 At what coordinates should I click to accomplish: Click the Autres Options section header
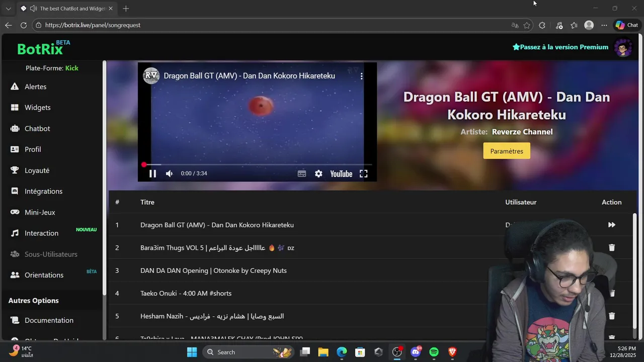34,301
